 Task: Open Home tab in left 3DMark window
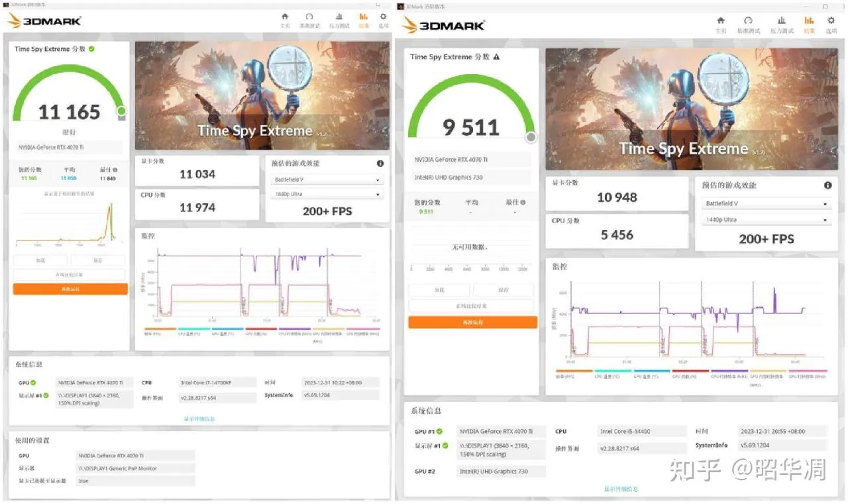point(285,20)
